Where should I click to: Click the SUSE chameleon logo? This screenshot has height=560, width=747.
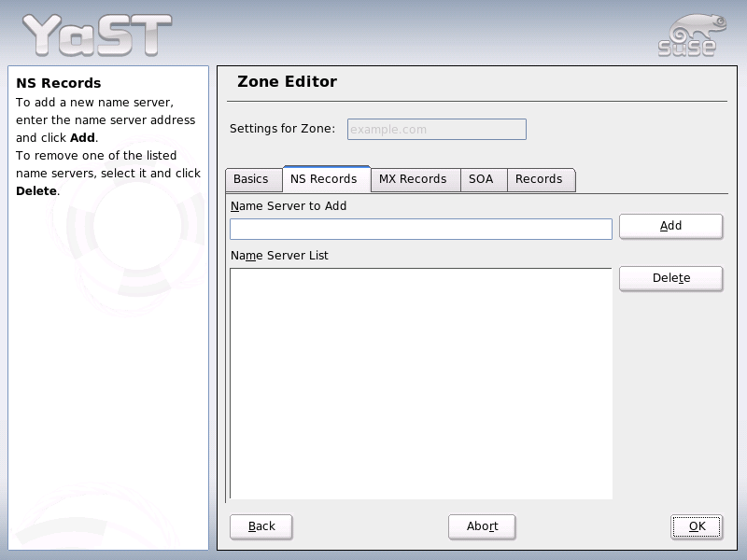coord(692,35)
